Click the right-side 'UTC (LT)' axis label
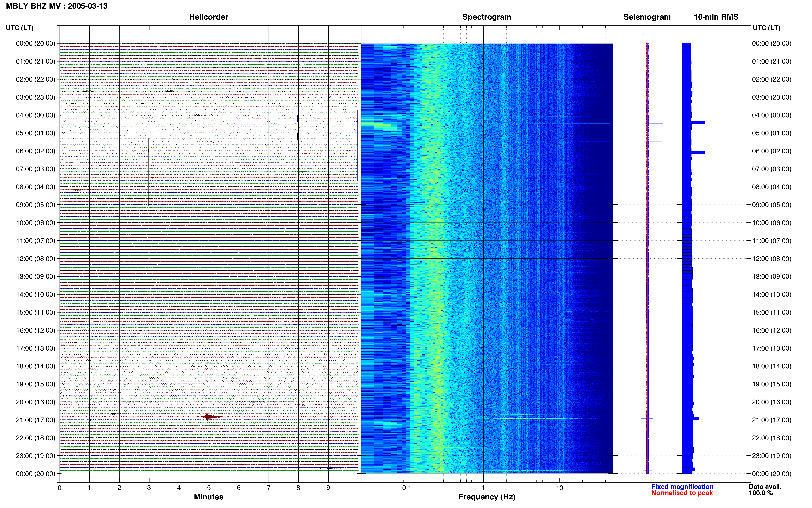The width and height of the screenshot is (812, 508). (x=766, y=28)
